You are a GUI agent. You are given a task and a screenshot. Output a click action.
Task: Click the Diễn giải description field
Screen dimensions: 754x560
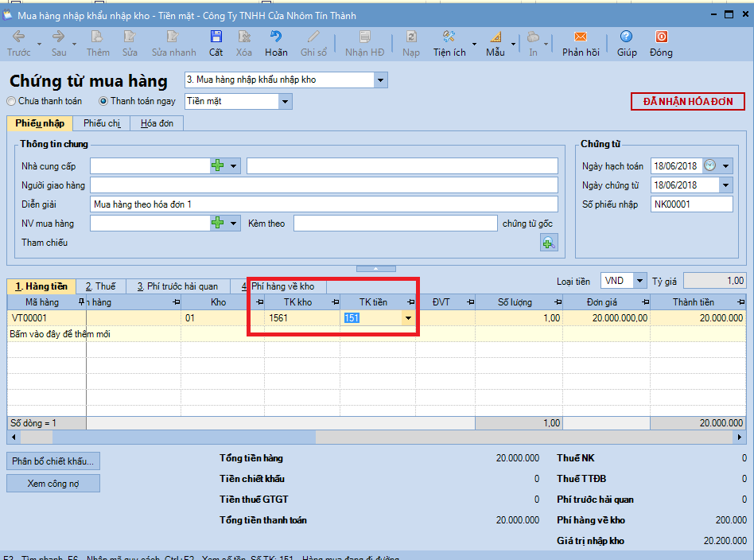(324, 204)
